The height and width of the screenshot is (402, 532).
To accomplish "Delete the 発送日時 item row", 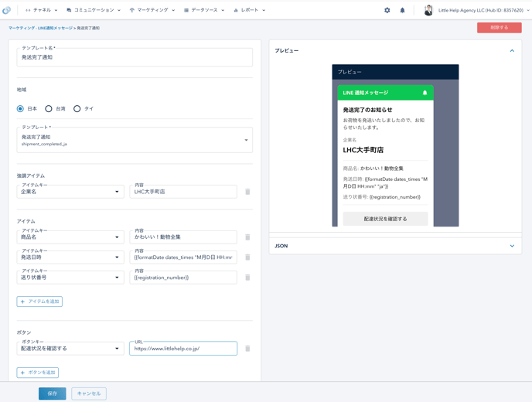I will 247,257.
